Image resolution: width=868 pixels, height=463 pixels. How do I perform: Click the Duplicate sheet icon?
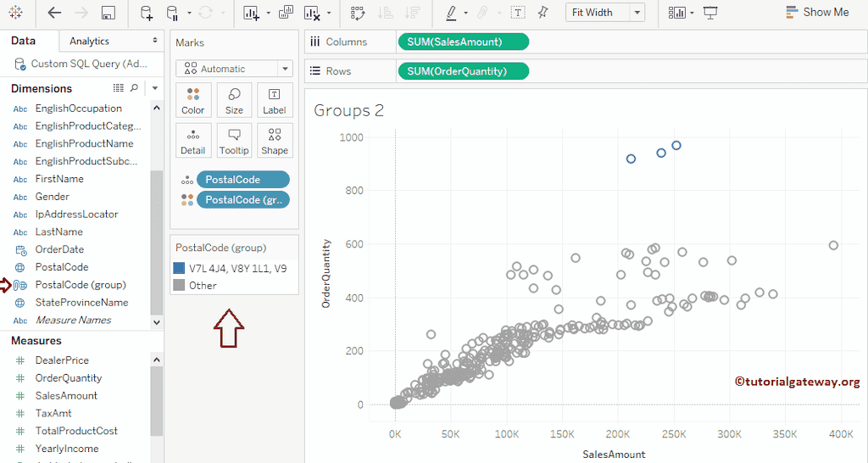(286, 13)
